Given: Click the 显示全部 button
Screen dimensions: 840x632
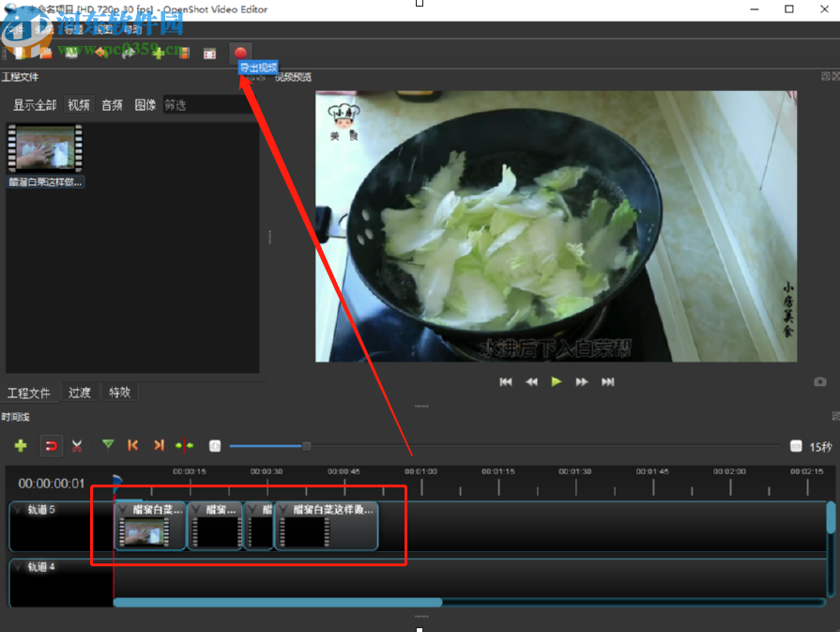Looking at the screenshot, I should [x=35, y=104].
